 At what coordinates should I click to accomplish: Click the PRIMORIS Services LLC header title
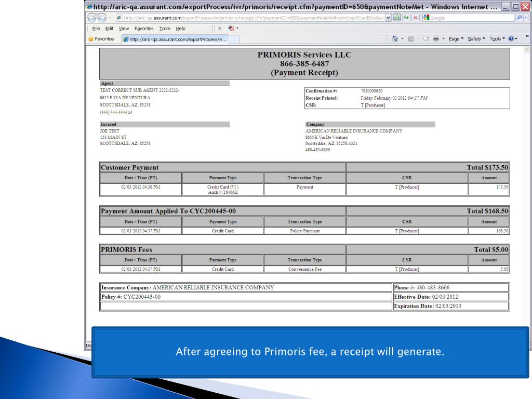tap(304, 55)
